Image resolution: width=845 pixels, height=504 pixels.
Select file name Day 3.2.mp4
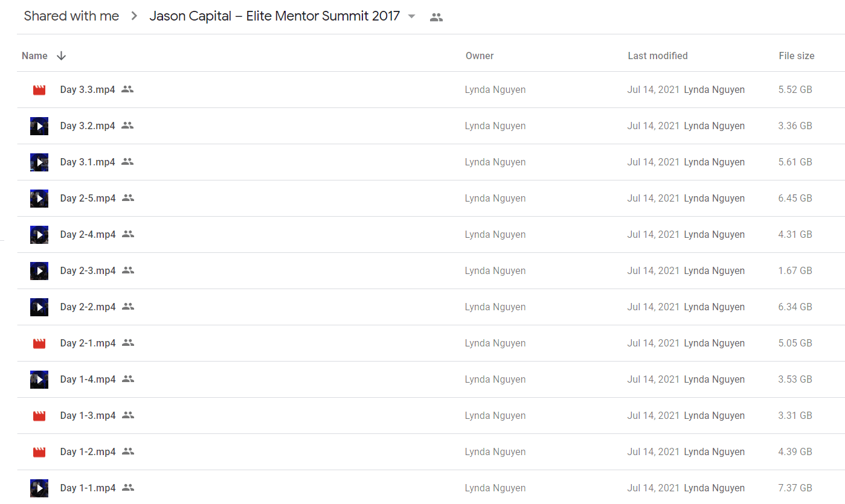(x=88, y=126)
